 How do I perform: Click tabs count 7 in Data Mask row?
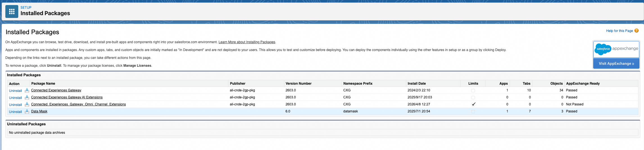530,111
